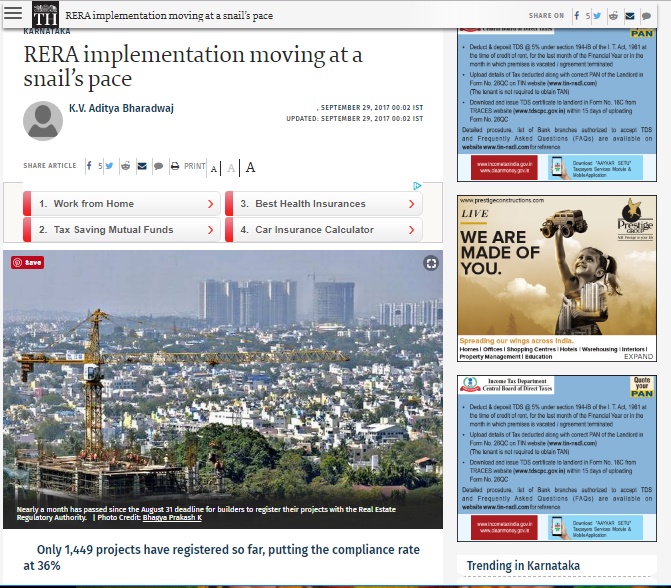Open the Work from Home ad link
671x588 pixels.
coord(122,204)
